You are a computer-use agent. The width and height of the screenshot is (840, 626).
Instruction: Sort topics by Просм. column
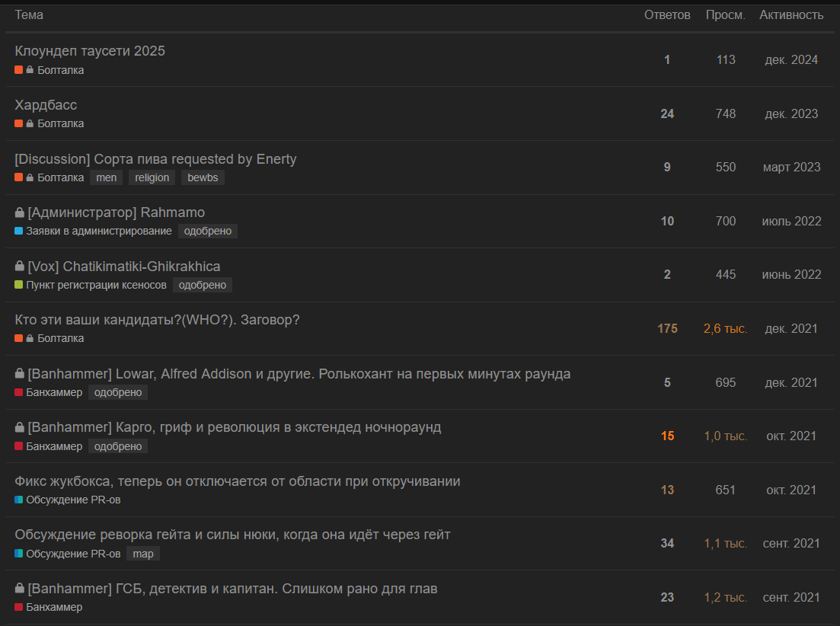(x=725, y=15)
